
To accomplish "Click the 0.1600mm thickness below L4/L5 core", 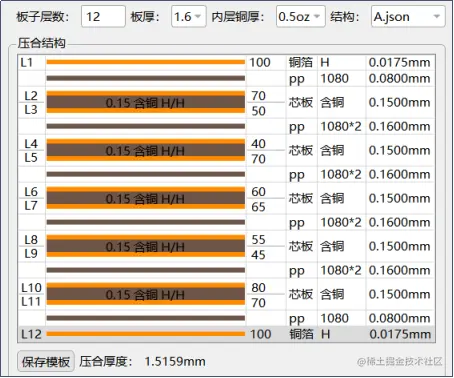I will coord(399,175).
